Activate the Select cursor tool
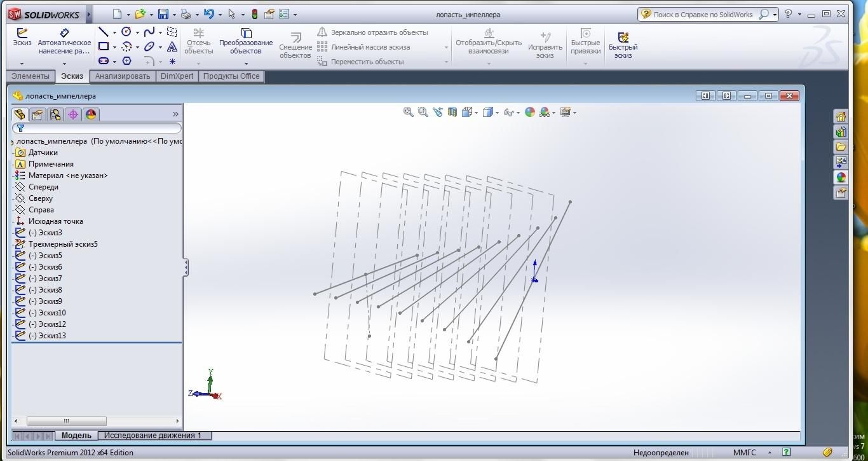Screen dimensions: 868x461 [x=231, y=14]
